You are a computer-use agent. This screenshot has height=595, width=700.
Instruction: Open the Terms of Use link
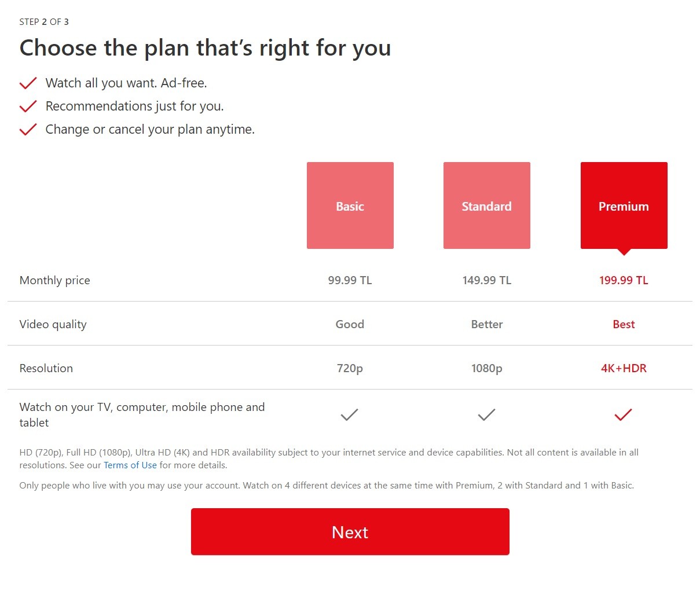coord(130,465)
